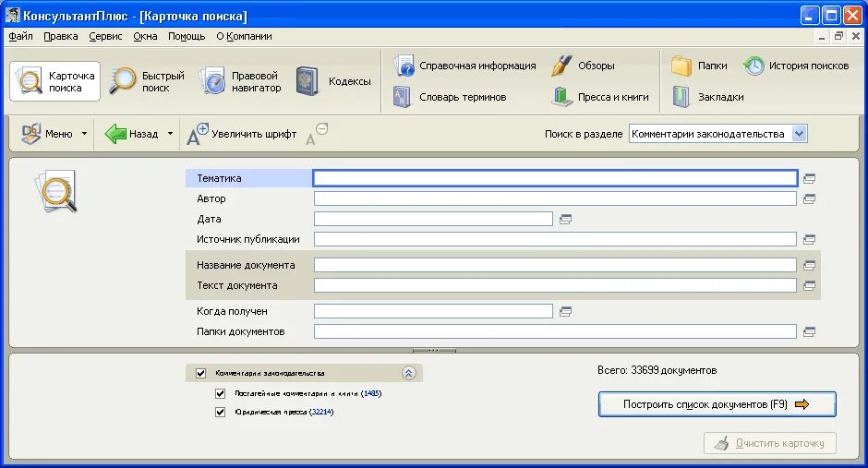Click the Название документа input field
This screenshot has width=868, height=468.
click(x=555, y=266)
